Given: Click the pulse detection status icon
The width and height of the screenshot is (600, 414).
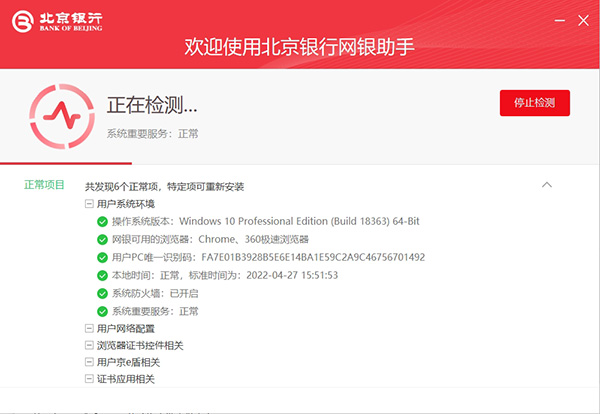Looking at the screenshot, I should click(62, 116).
